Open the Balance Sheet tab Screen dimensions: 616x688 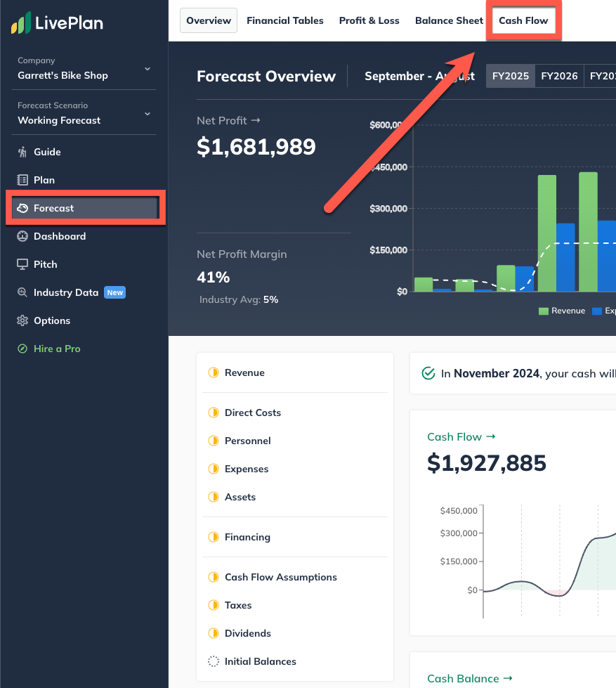coord(449,20)
